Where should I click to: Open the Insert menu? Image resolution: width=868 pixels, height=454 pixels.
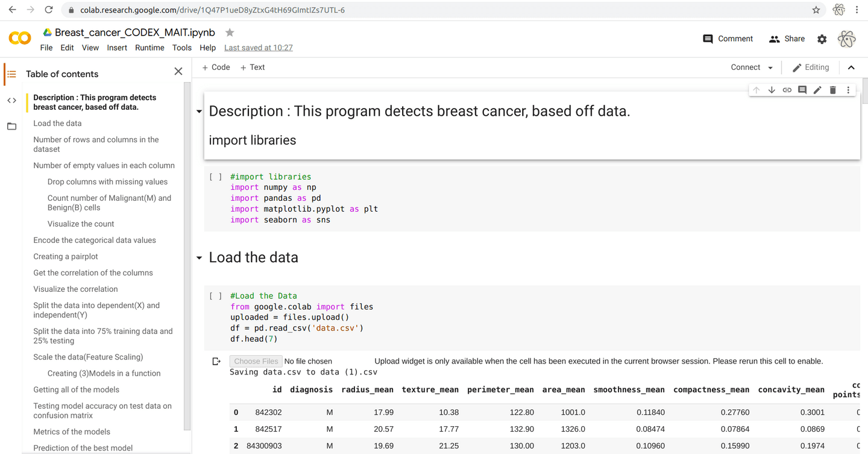[117, 48]
